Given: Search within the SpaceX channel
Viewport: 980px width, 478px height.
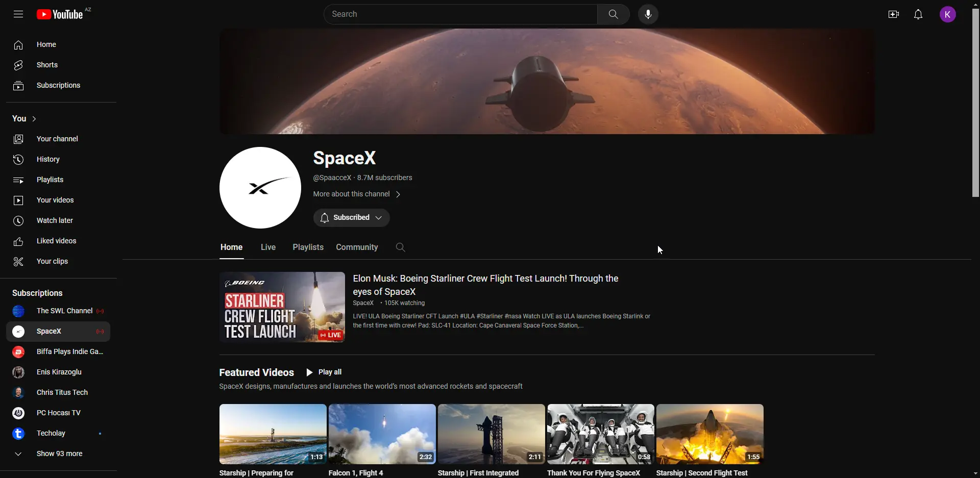Looking at the screenshot, I should pos(401,247).
